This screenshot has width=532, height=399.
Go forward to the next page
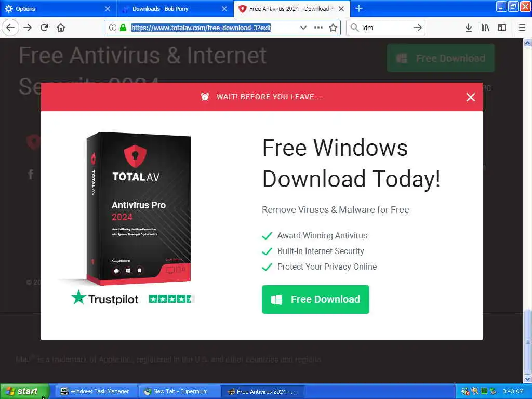coord(28,28)
